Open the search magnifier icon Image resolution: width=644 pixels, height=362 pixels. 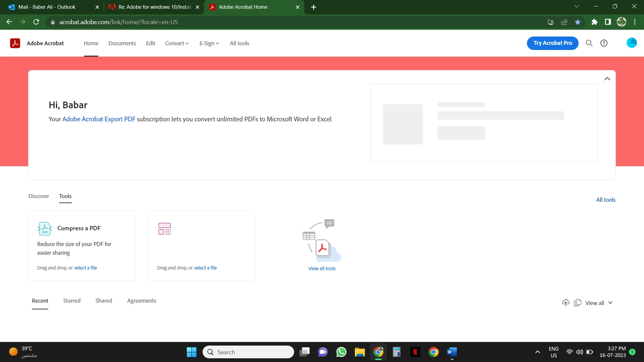click(x=589, y=43)
